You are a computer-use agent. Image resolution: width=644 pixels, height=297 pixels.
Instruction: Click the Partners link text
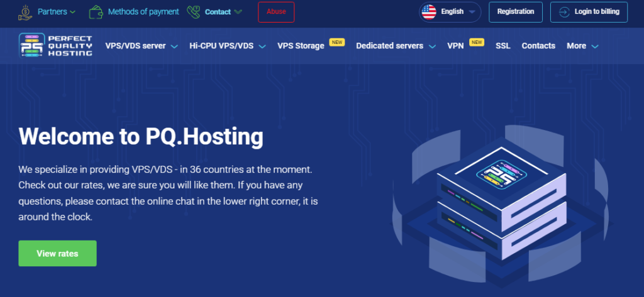52,12
